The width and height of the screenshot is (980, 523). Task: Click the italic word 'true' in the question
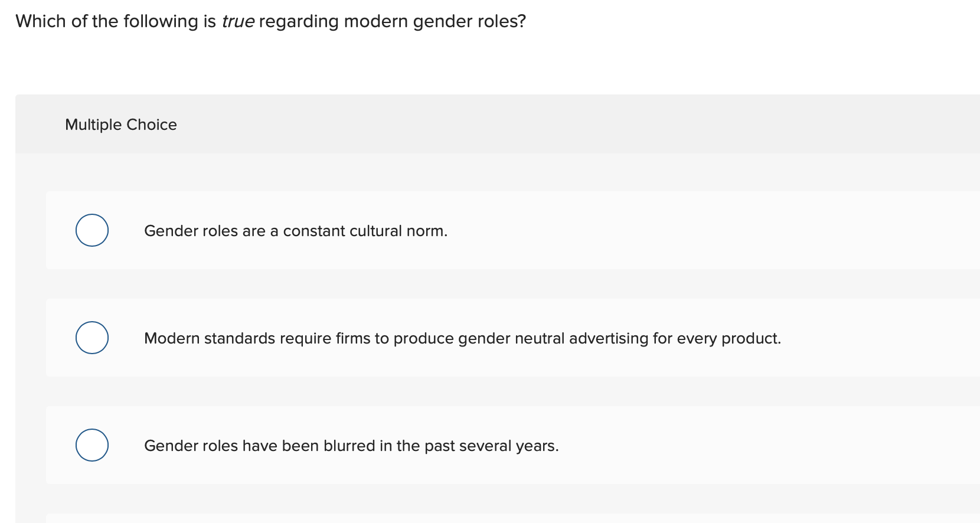[238, 21]
